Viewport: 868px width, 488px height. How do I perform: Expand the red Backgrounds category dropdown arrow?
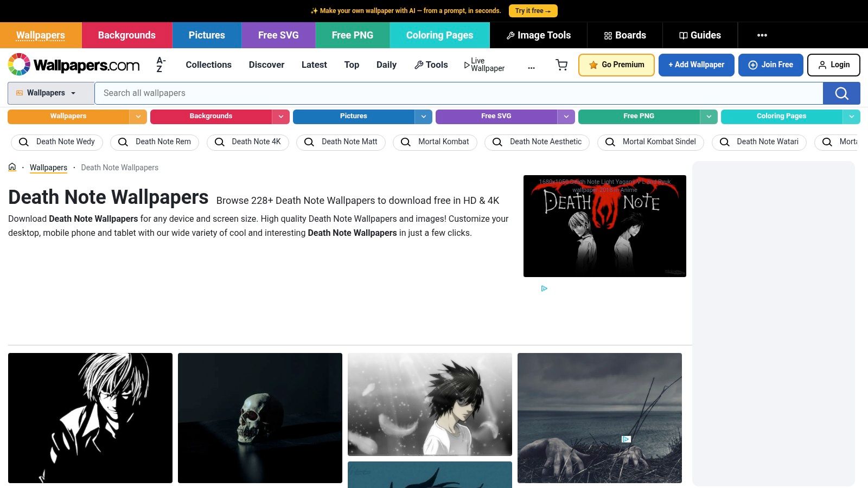(281, 117)
